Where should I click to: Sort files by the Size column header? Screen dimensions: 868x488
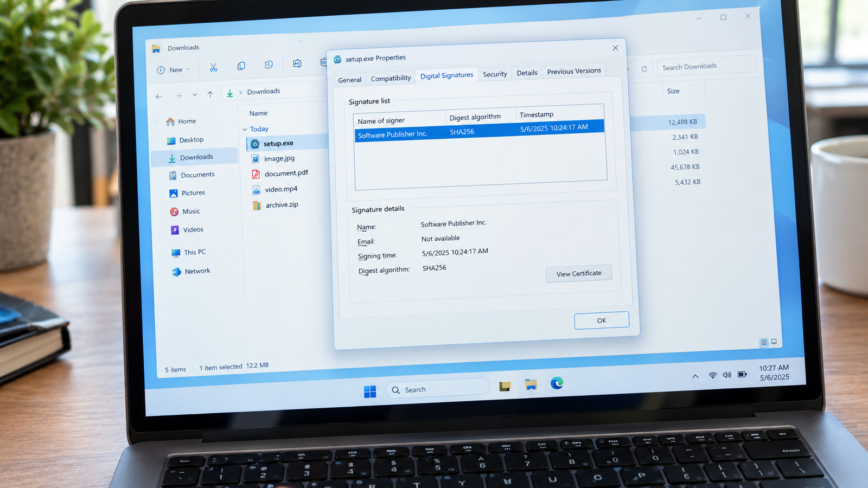point(673,91)
